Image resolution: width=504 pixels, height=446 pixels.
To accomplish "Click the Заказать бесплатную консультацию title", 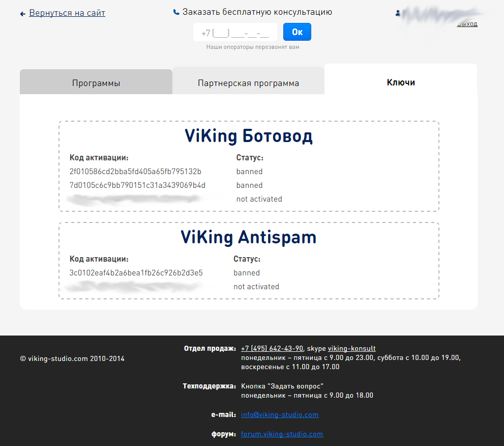I will tap(257, 12).
